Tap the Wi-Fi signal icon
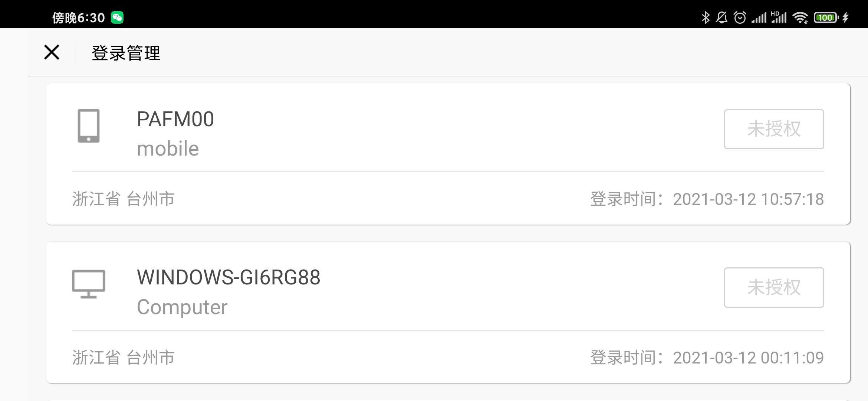The height and width of the screenshot is (401, 868). coord(800,17)
